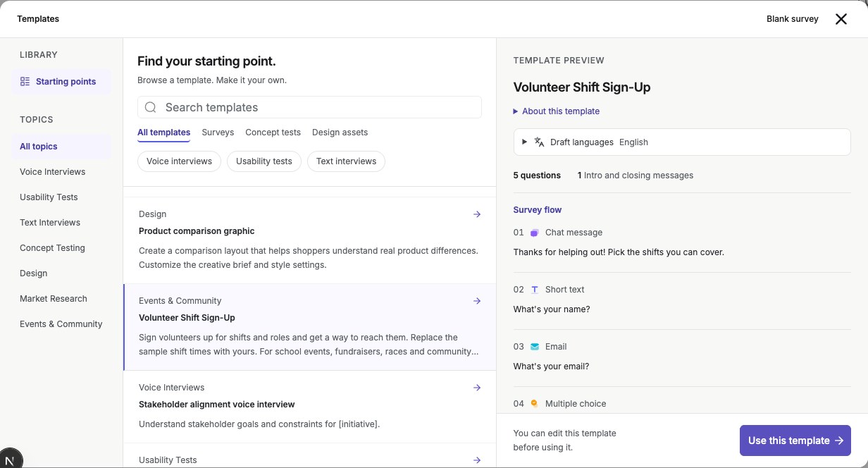
Task: Click the Blank survey button
Action: pos(793,19)
